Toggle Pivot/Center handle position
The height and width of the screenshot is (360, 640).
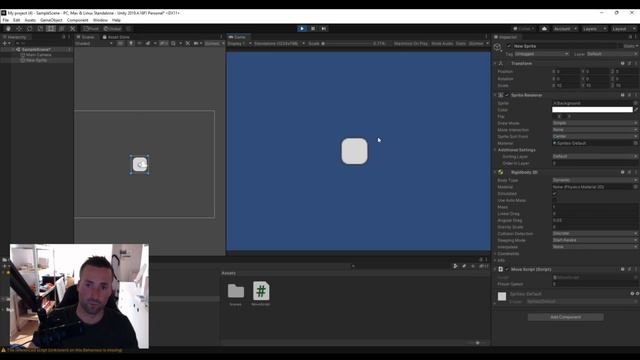click(x=91, y=29)
